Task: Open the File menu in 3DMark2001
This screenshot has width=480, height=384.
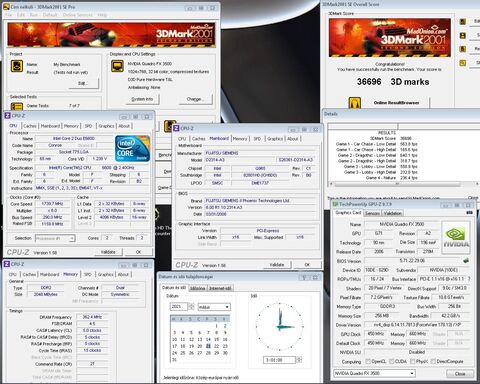Action: [x=9, y=15]
